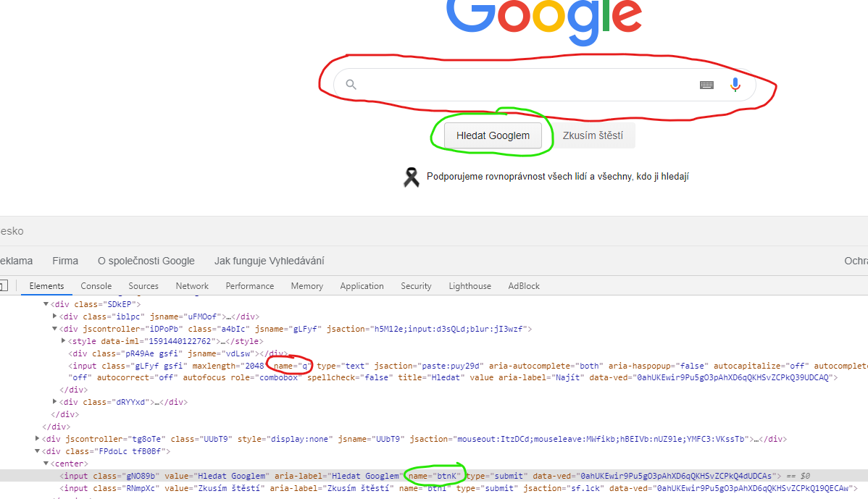868x499 pixels.
Task: Click the magnifier icon in search box
Action: [351, 85]
